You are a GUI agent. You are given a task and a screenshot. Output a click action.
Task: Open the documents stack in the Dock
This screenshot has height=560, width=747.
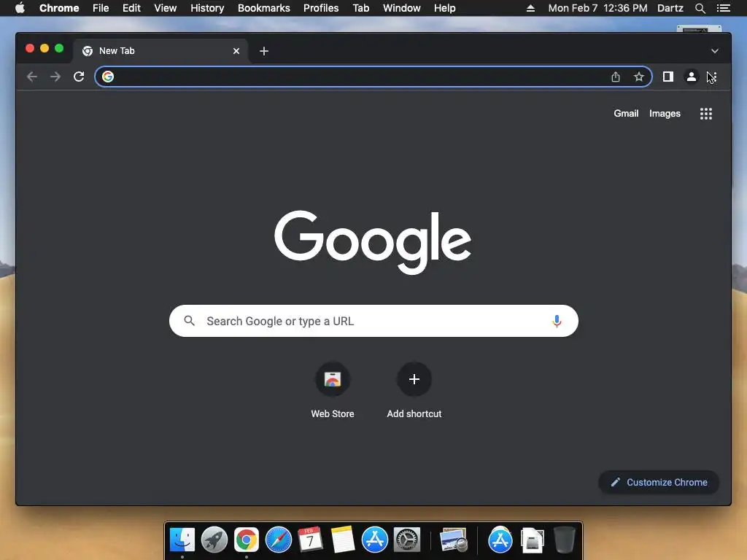click(x=532, y=540)
